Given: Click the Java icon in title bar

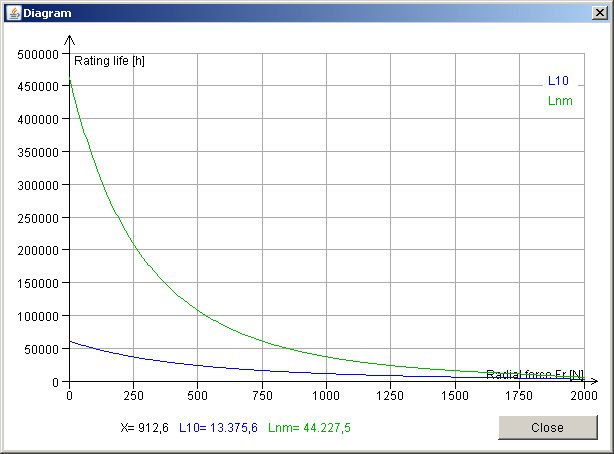Looking at the screenshot, I should (12, 12).
